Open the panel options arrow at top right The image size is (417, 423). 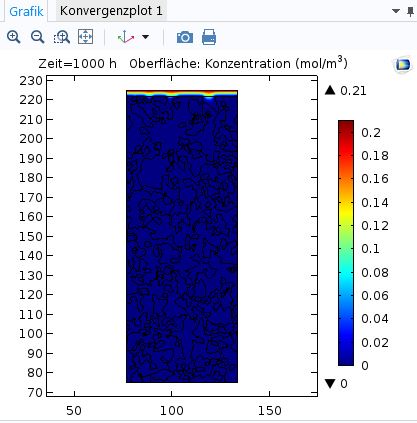[x=396, y=11]
